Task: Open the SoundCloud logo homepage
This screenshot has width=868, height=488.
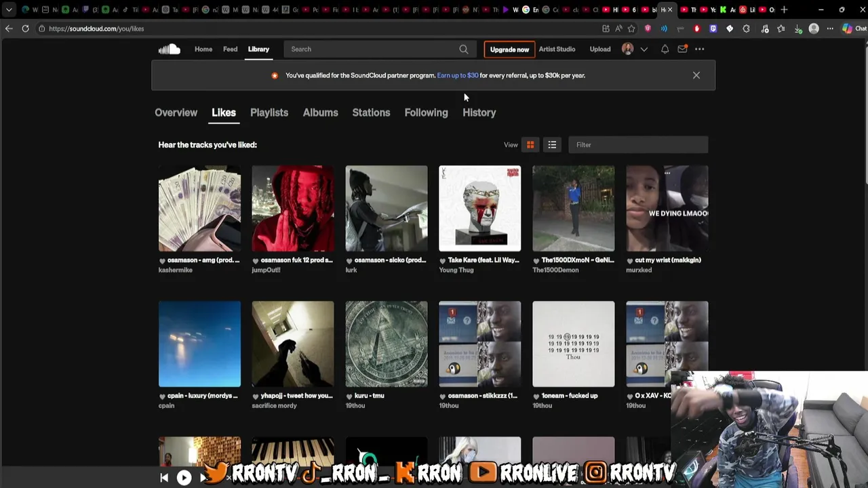Action: point(169,49)
